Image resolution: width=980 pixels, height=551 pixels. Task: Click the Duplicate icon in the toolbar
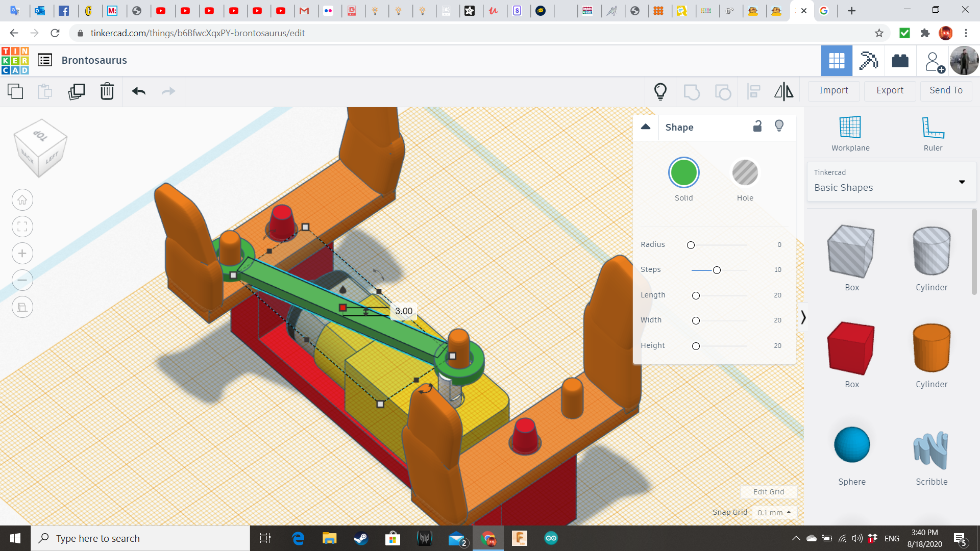click(76, 91)
